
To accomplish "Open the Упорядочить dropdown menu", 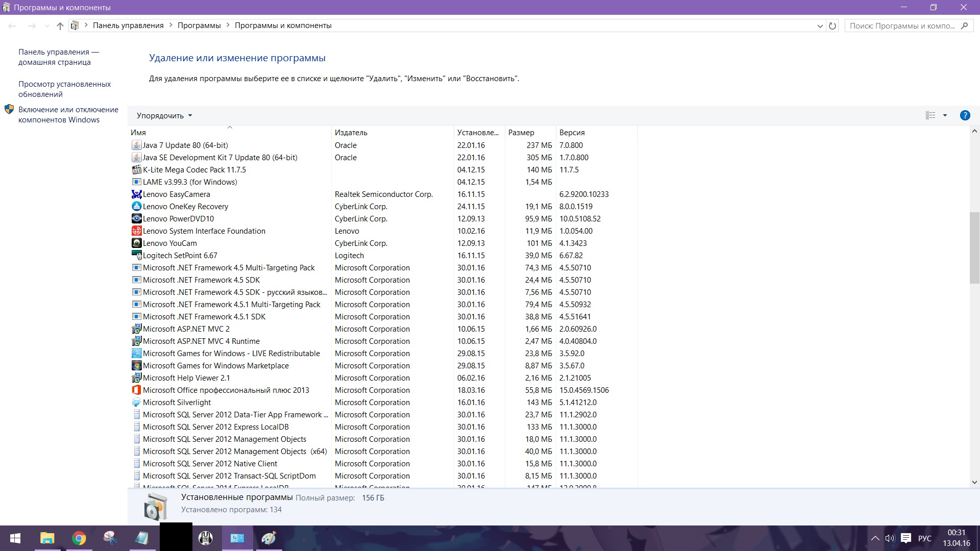I will coord(164,116).
